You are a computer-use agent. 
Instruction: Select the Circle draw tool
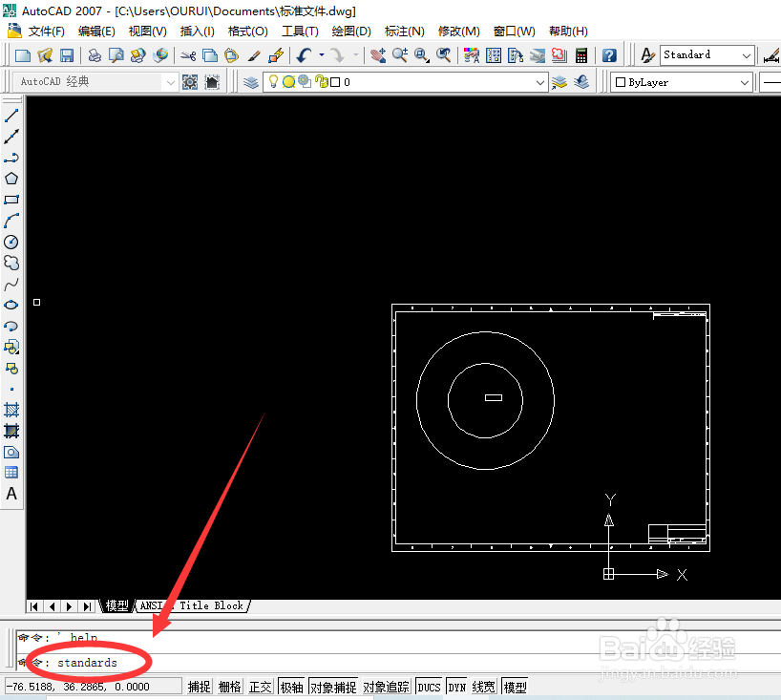pyautogui.click(x=11, y=242)
